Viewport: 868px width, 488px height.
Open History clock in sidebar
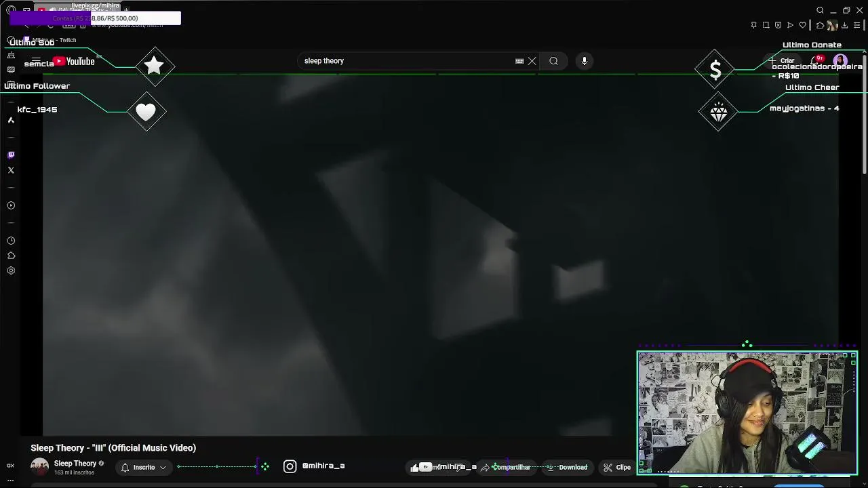click(11, 241)
